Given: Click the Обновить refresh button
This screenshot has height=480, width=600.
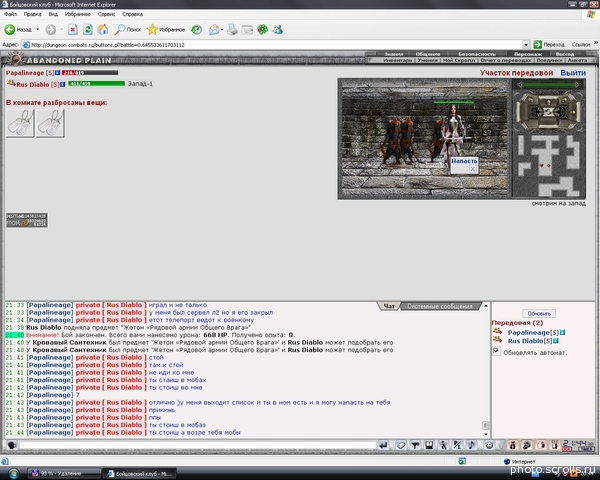Looking at the screenshot, I should tap(539, 313).
